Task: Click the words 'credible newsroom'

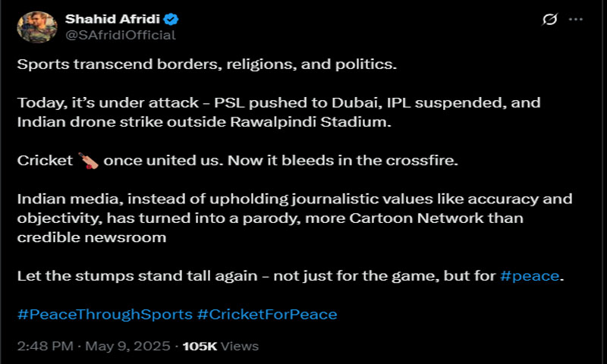Action: click(92, 237)
